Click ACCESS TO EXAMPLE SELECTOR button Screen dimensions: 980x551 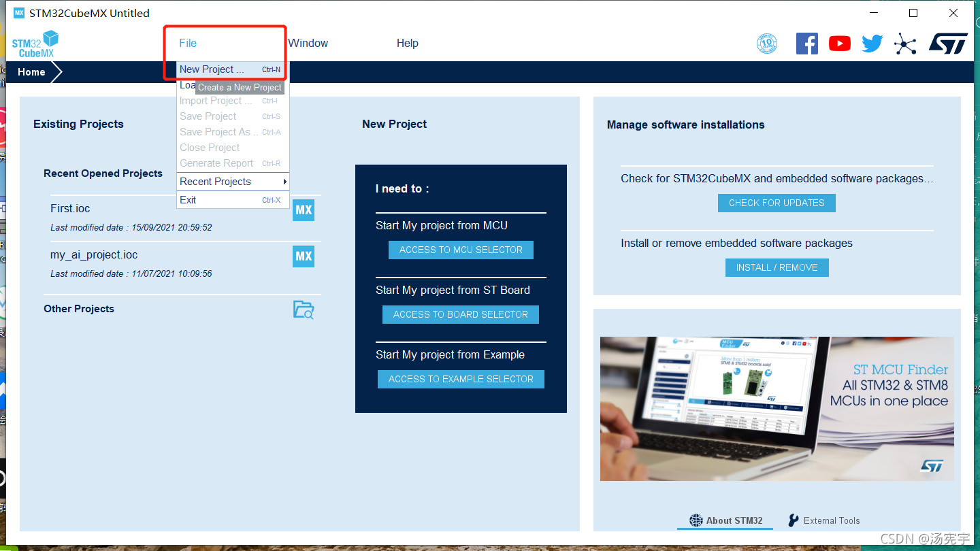pyautogui.click(x=461, y=379)
